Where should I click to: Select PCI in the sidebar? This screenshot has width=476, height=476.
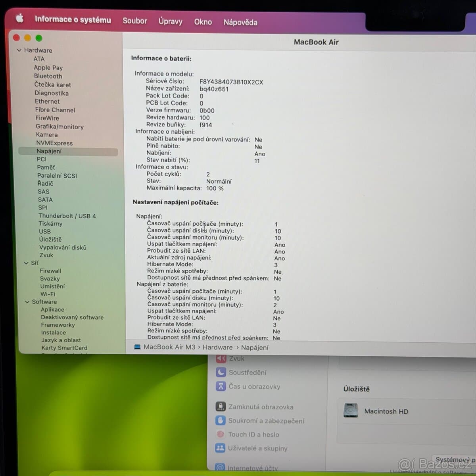coord(42,159)
